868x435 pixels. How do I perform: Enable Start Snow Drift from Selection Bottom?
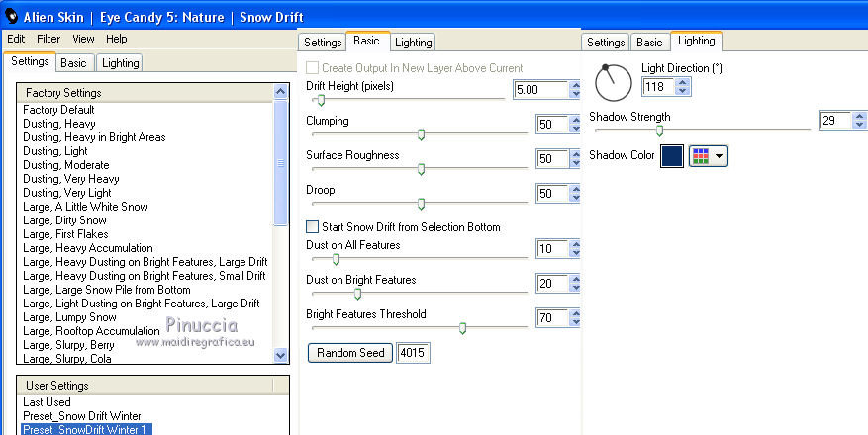pos(312,227)
